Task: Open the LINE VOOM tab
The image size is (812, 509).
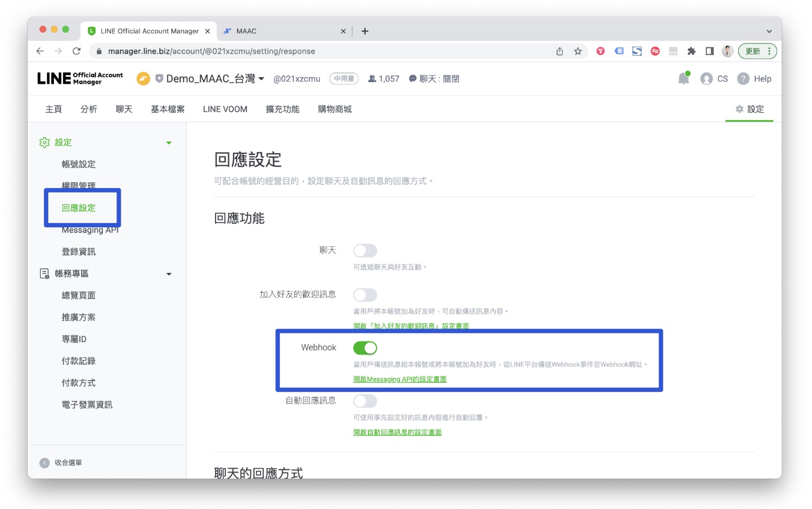Action: tap(225, 109)
